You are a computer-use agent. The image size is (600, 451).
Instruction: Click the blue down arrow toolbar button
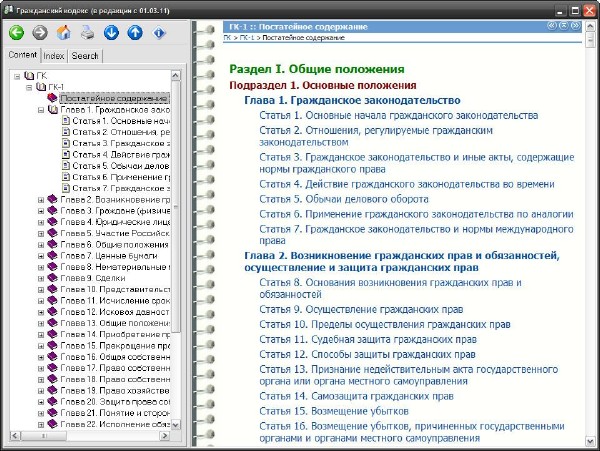(111, 32)
